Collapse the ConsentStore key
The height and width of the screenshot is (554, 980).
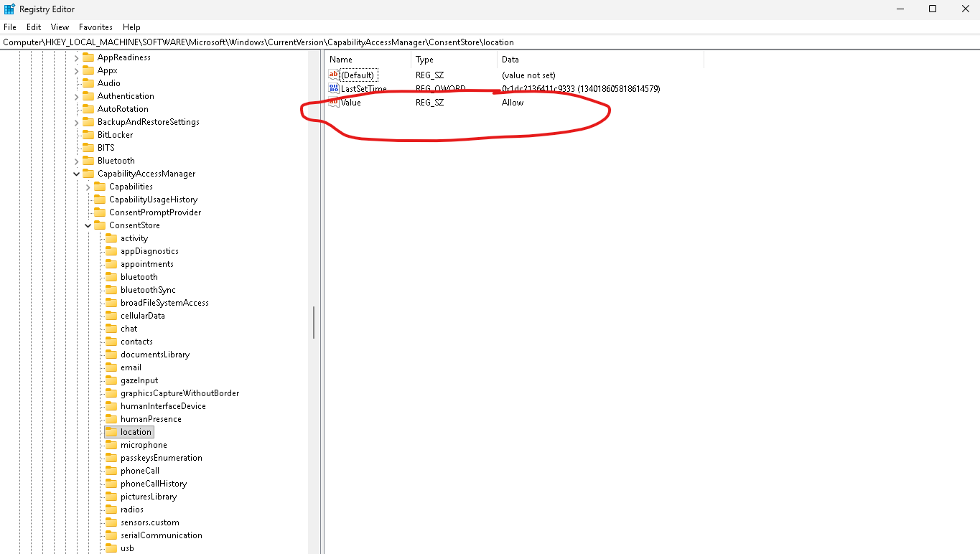point(88,225)
